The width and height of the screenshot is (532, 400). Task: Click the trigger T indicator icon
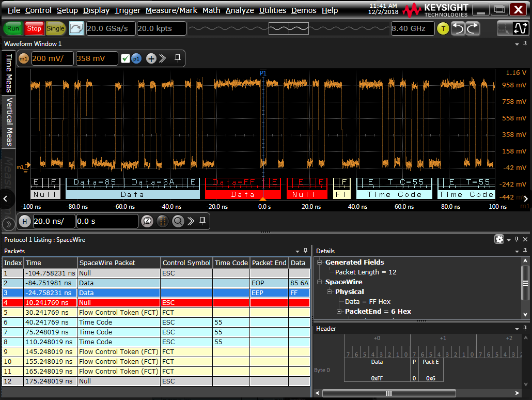(x=443, y=29)
